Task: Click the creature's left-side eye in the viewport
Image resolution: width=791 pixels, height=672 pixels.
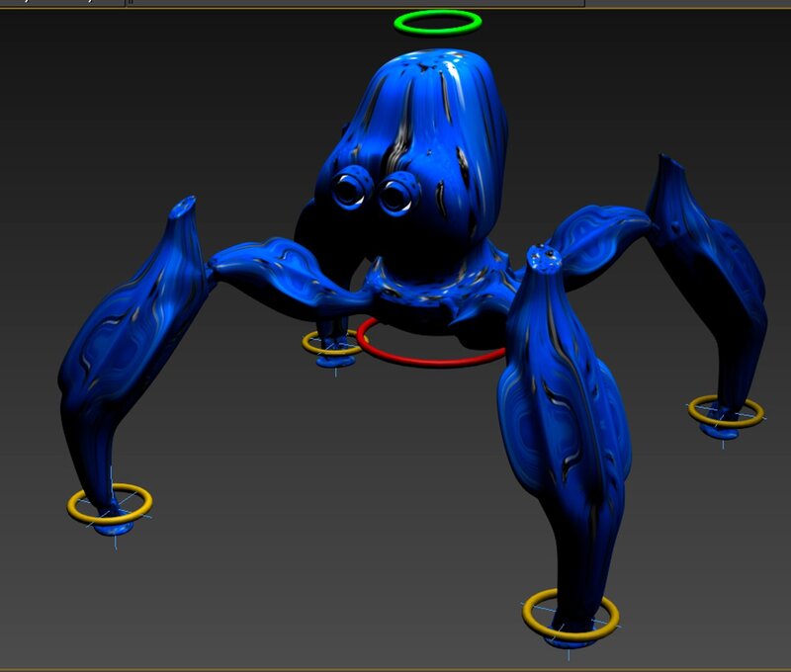Action: coord(350,188)
